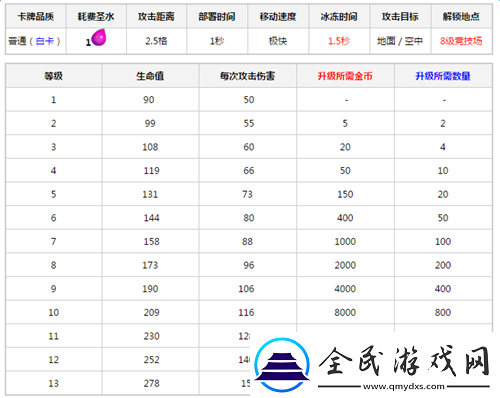Select hitpoints value 230
500x398 pixels.
tap(152, 336)
